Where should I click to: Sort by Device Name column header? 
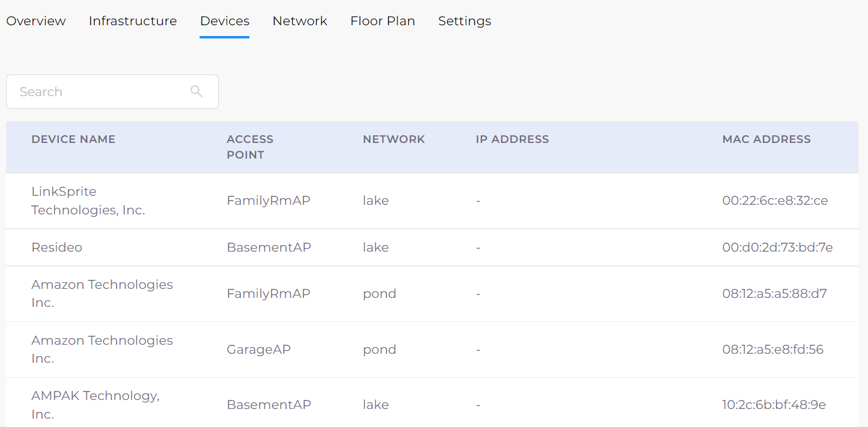point(73,139)
